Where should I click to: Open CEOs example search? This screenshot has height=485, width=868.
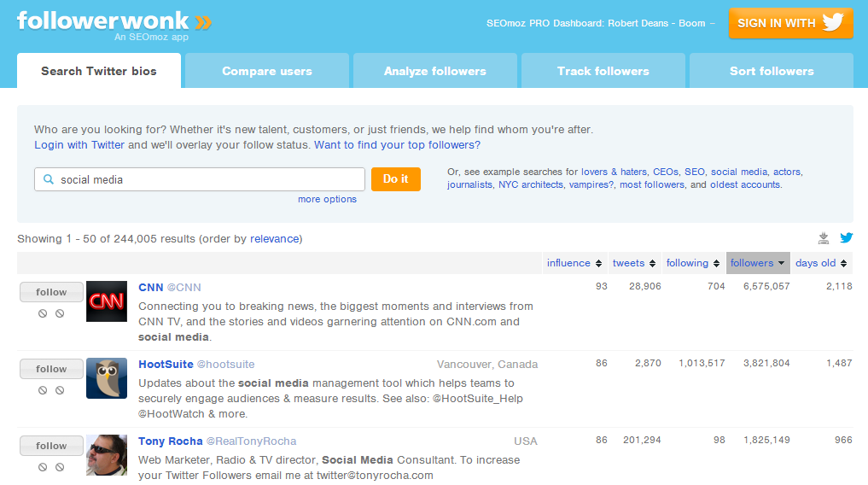click(x=666, y=172)
